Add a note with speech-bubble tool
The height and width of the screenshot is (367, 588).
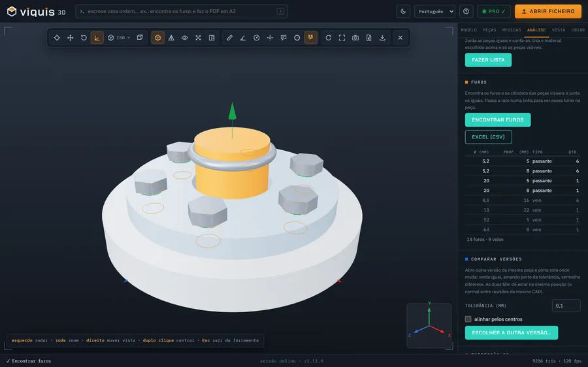coord(284,37)
